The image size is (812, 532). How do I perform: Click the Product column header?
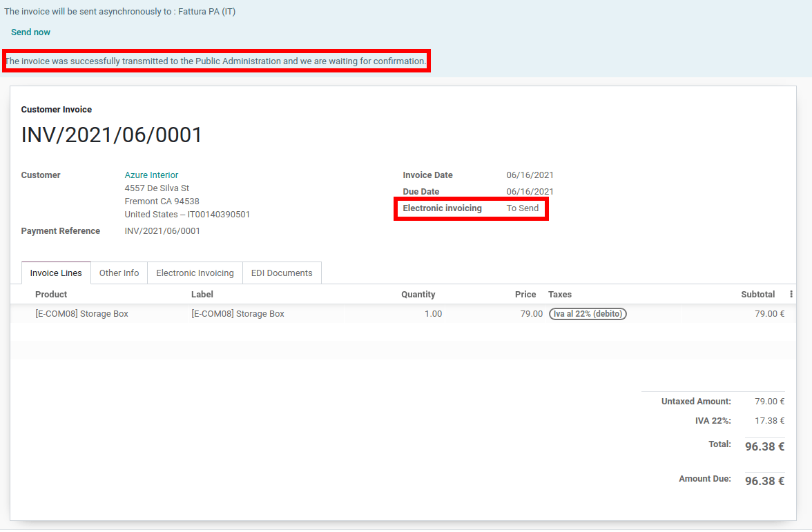point(51,294)
